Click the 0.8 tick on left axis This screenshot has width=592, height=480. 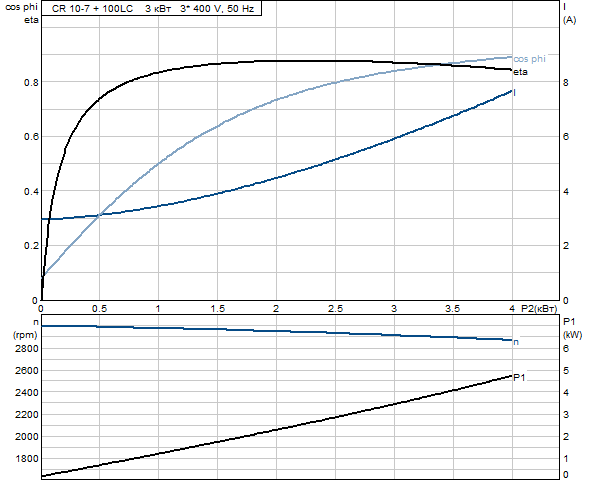pyautogui.click(x=31, y=82)
